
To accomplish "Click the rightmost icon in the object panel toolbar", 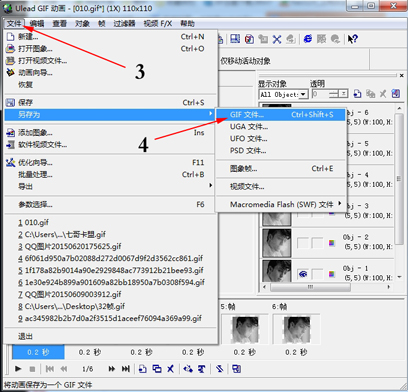I will point(396,94).
